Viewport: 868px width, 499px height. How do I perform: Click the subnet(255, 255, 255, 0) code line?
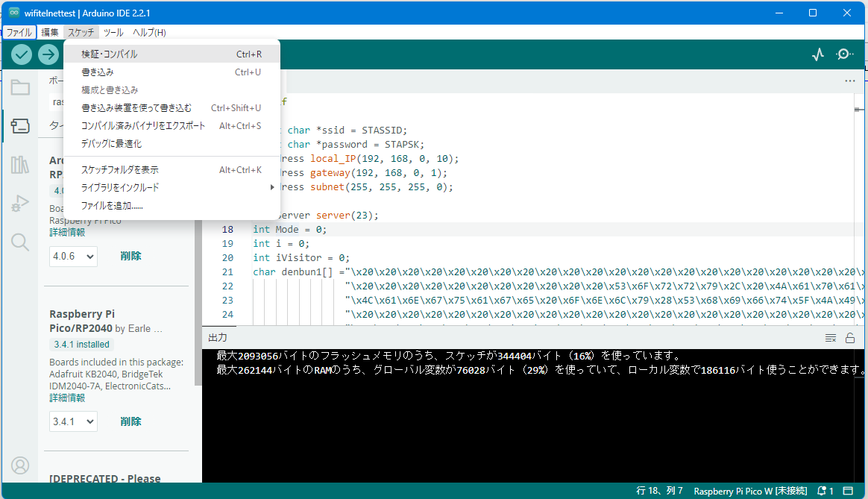coord(366,187)
